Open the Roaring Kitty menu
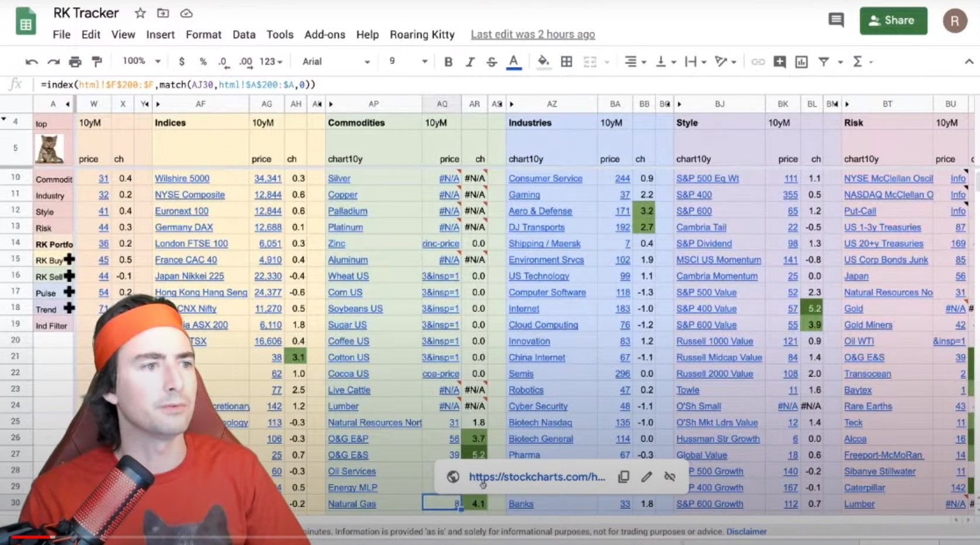980x545 pixels. [x=422, y=35]
